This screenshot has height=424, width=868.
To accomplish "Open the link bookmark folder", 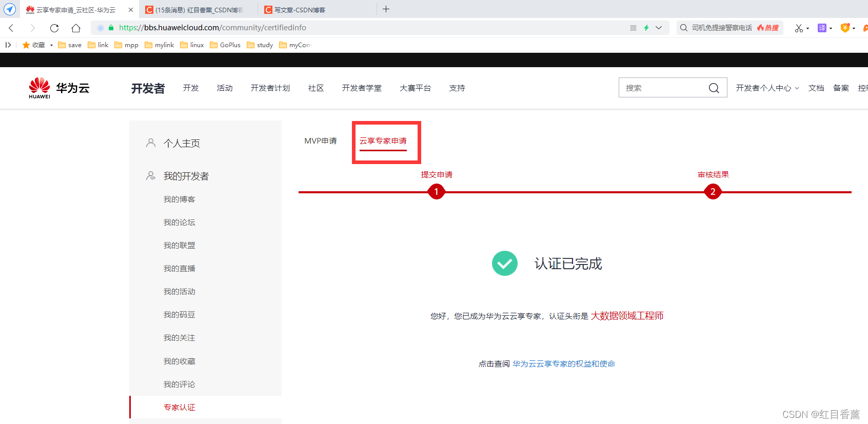I will (98, 45).
